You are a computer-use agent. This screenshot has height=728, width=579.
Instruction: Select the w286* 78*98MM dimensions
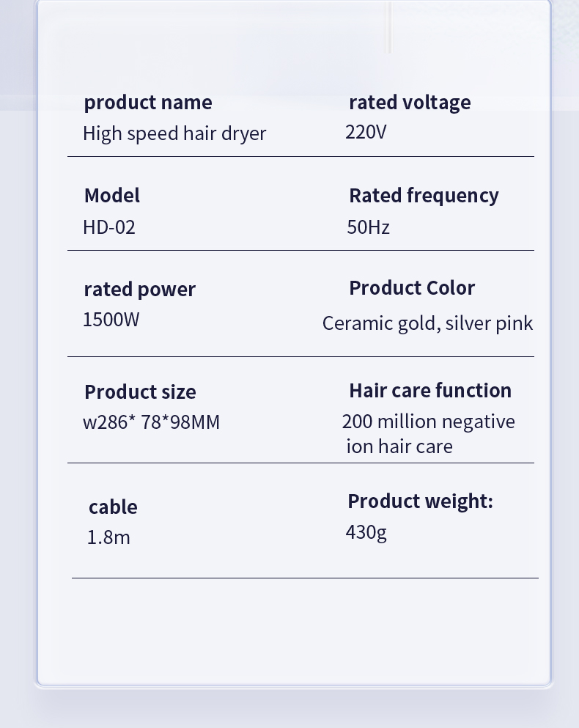point(152,422)
